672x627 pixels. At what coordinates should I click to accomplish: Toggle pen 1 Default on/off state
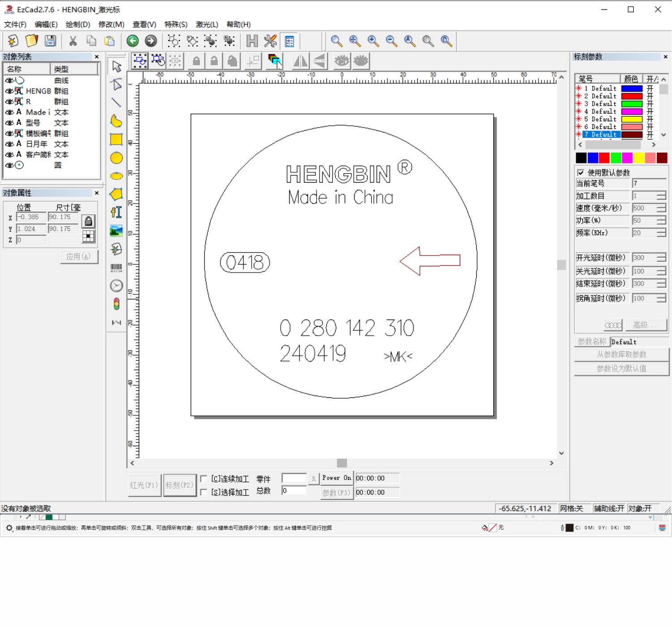point(650,89)
